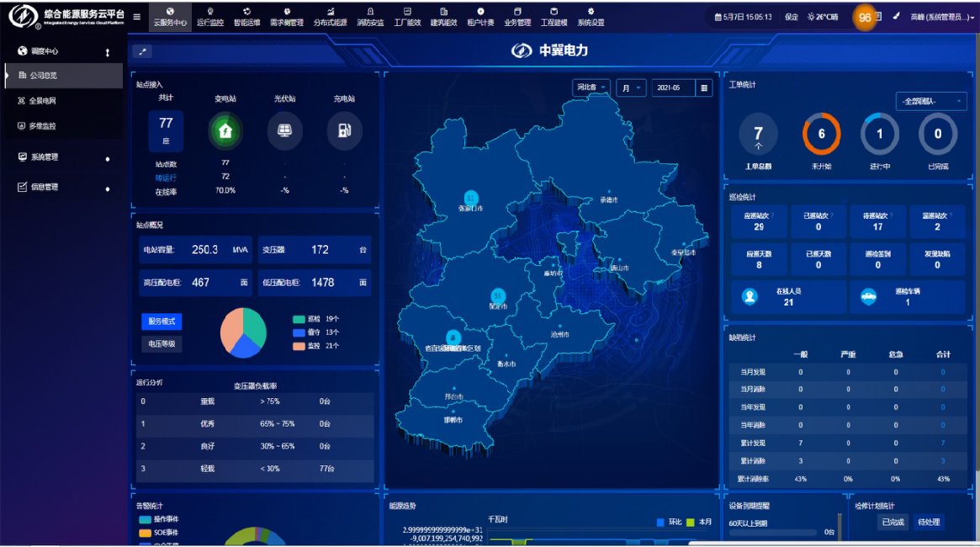Click the theme brush icon in header
Image resolution: width=980 pixels, height=547 pixels.
[x=896, y=17]
